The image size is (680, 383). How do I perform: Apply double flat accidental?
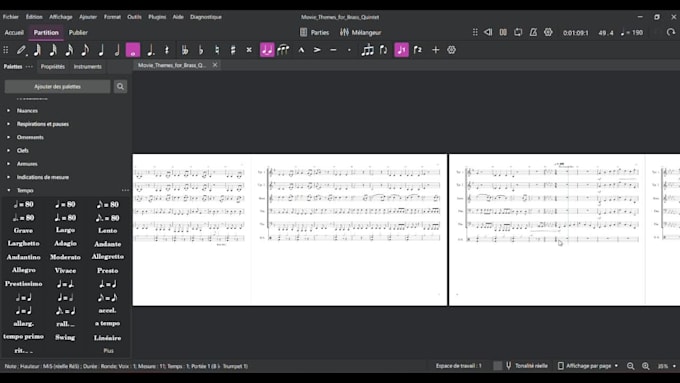pos(185,50)
